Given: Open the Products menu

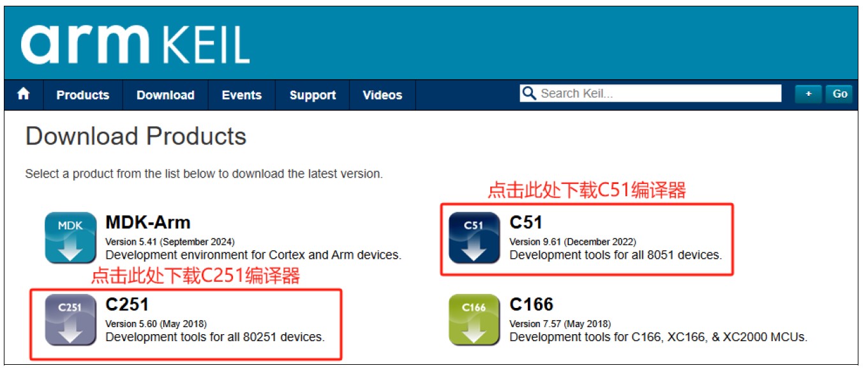Looking at the screenshot, I should click(83, 95).
